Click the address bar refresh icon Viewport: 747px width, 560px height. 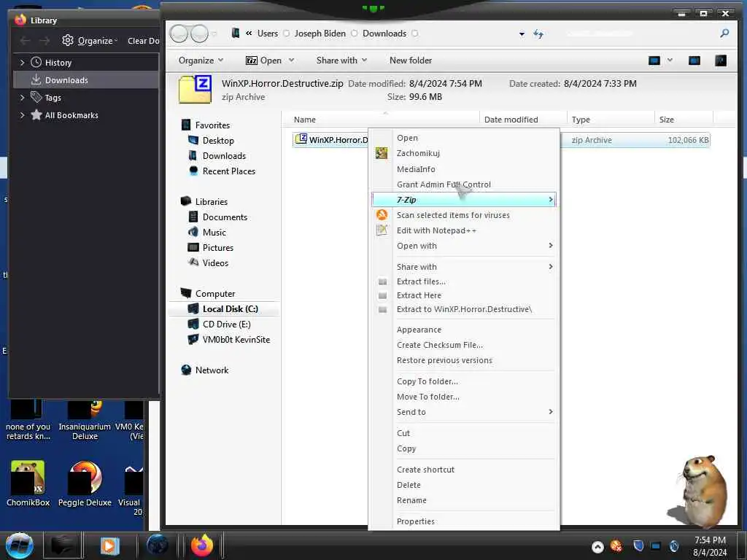click(538, 34)
